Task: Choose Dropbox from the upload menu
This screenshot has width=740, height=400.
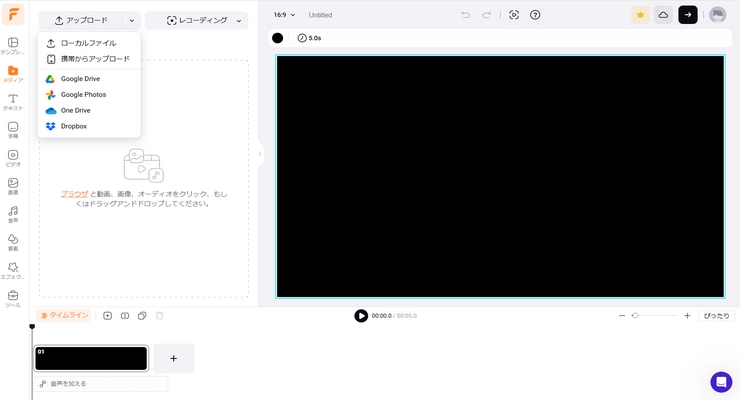Action: [73, 126]
